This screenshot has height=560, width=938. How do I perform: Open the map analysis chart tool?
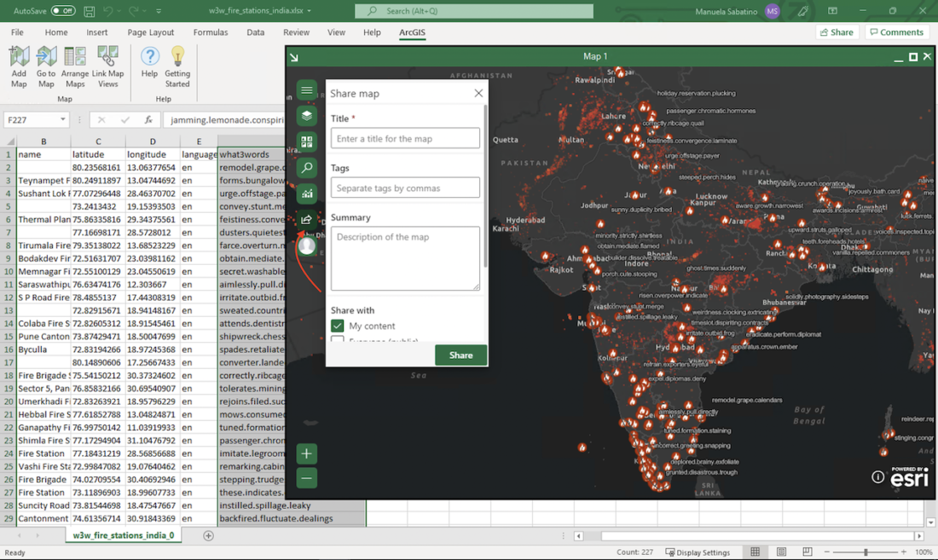[307, 193]
